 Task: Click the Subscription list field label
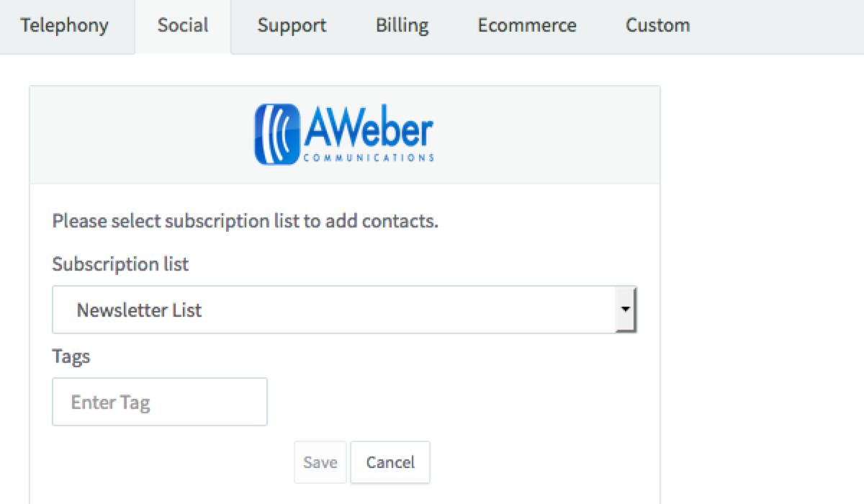(x=120, y=264)
